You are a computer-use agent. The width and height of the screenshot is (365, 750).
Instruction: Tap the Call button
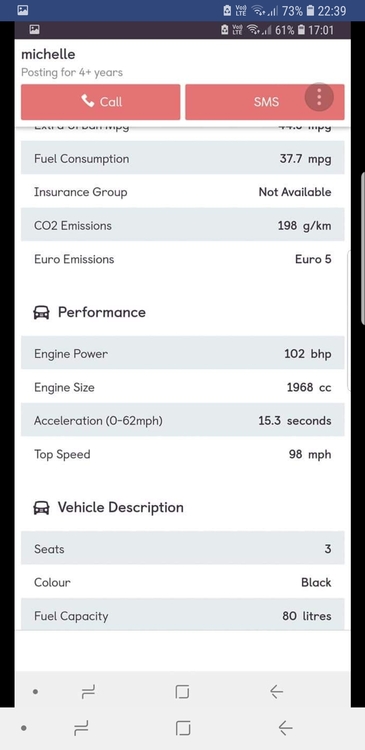click(100, 102)
